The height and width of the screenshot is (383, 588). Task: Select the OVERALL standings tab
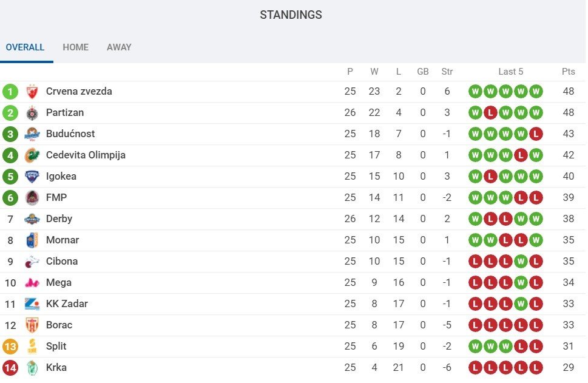(x=25, y=47)
